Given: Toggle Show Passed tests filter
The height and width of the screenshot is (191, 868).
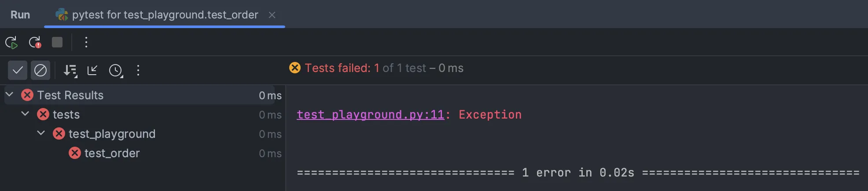Looking at the screenshot, I should (x=18, y=70).
